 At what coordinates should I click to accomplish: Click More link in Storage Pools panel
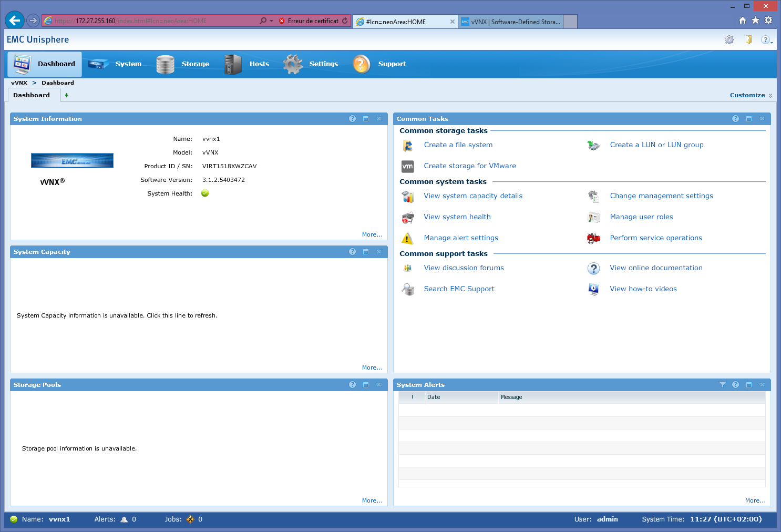tap(372, 500)
